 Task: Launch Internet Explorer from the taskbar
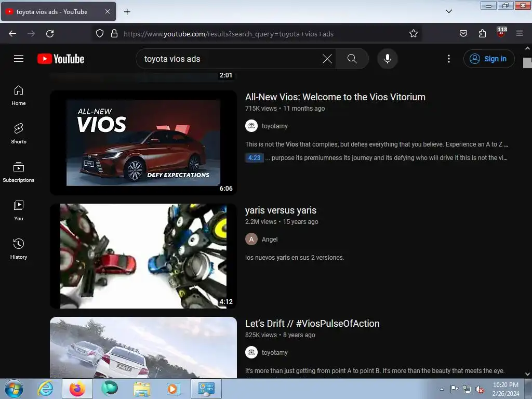[x=46, y=389]
